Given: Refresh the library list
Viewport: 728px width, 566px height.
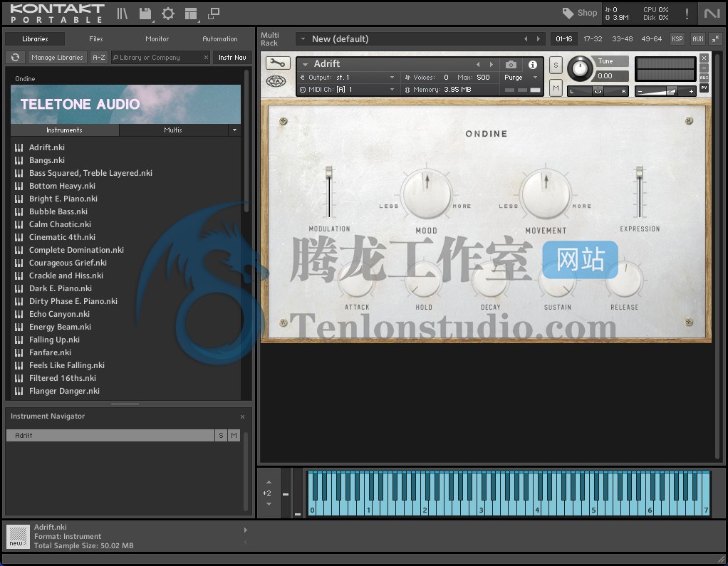Looking at the screenshot, I should click(x=16, y=57).
